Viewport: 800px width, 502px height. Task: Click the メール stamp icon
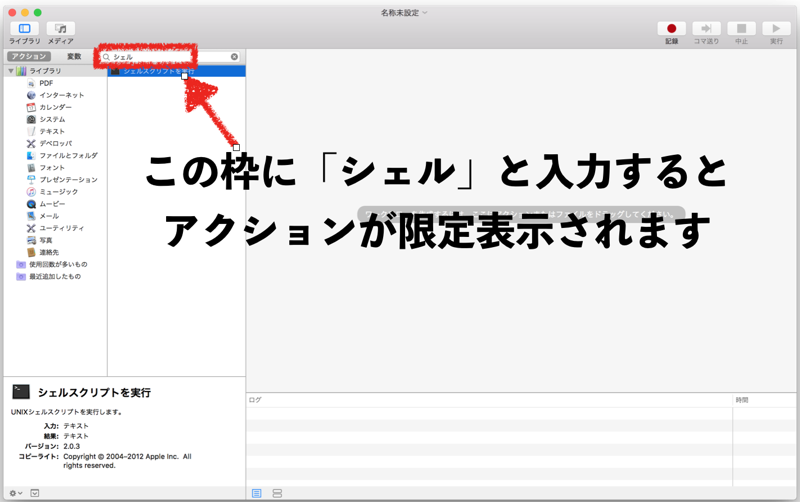tap(31, 216)
